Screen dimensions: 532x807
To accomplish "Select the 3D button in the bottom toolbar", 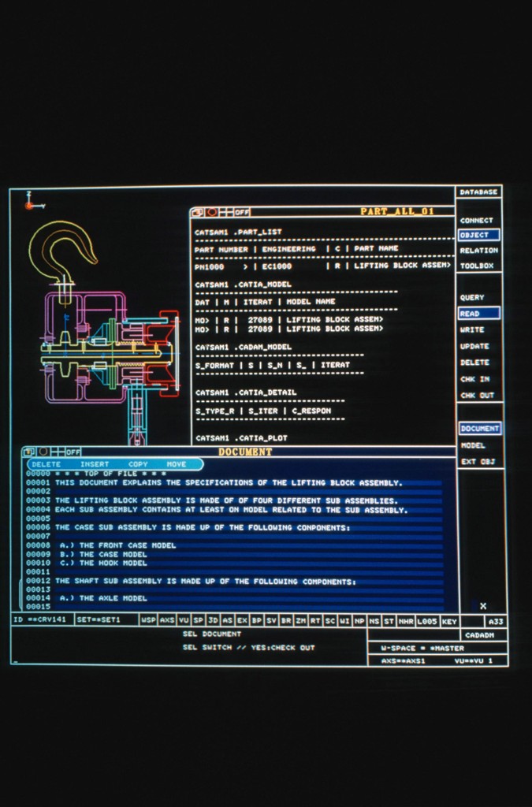I will click(213, 621).
